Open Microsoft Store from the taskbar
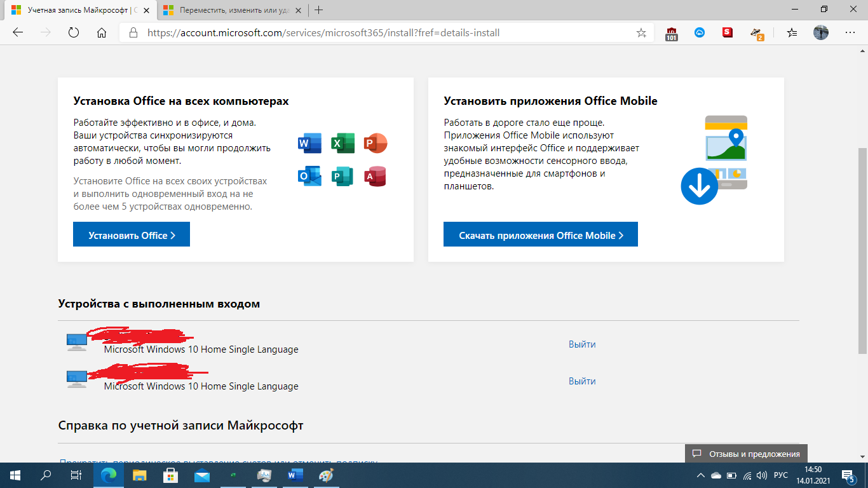This screenshot has height=488, width=868. (x=170, y=475)
